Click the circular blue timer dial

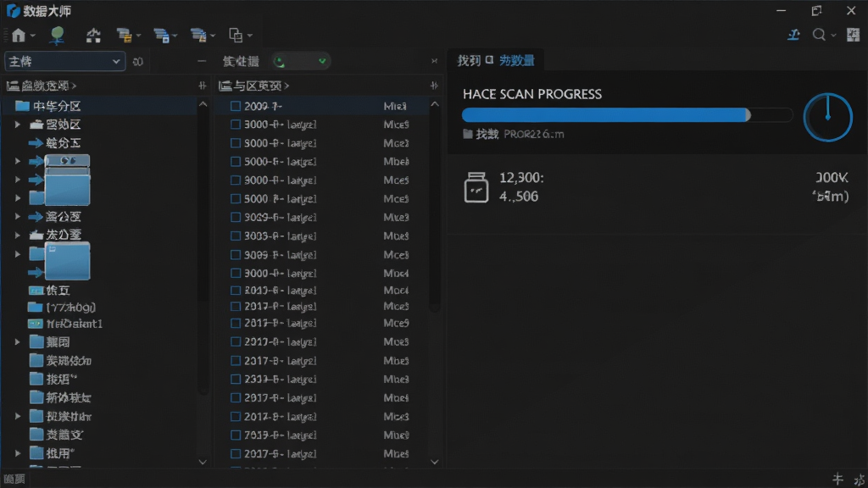(827, 117)
